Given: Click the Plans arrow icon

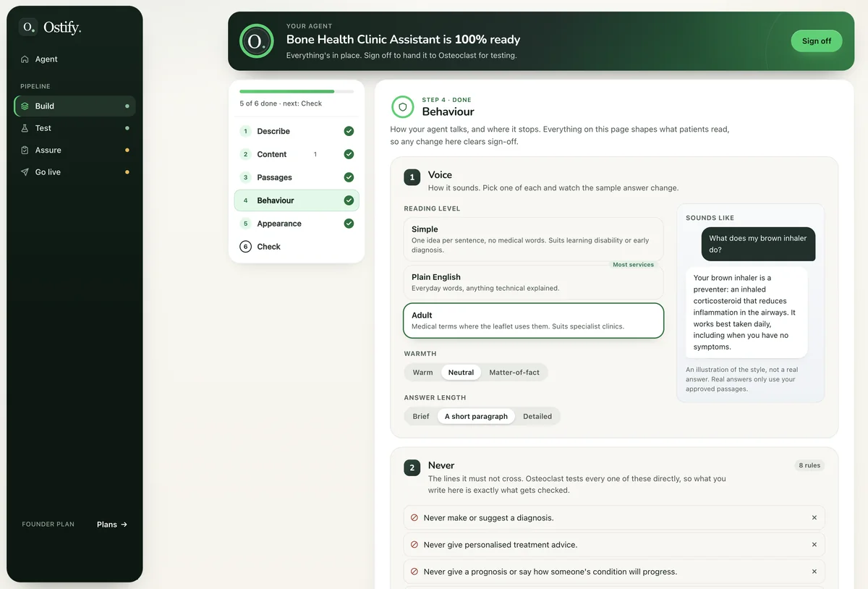Looking at the screenshot, I should (124, 525).
